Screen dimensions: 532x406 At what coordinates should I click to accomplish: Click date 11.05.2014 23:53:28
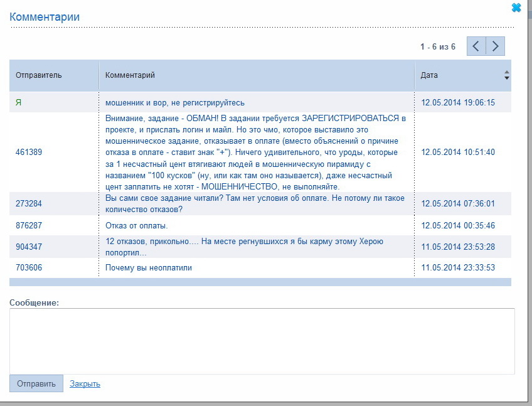coord(458,247)
